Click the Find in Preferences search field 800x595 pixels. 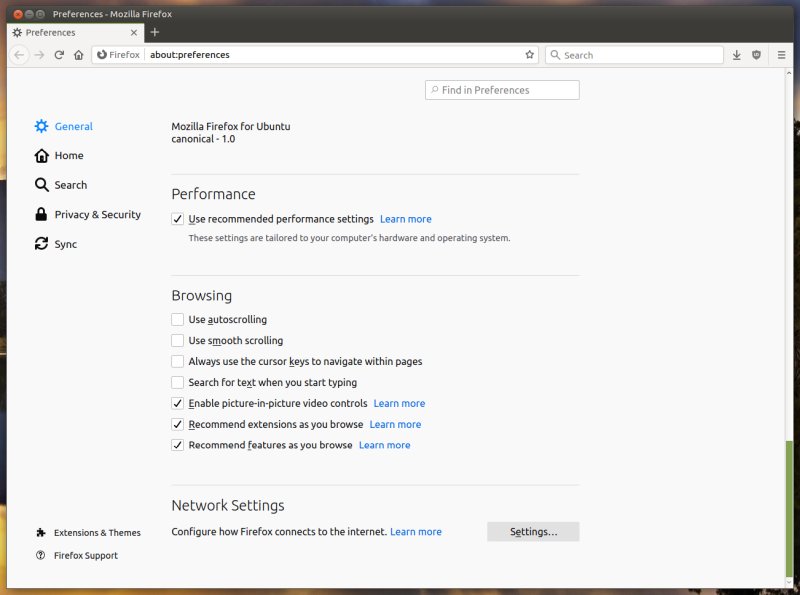(501, 90)
